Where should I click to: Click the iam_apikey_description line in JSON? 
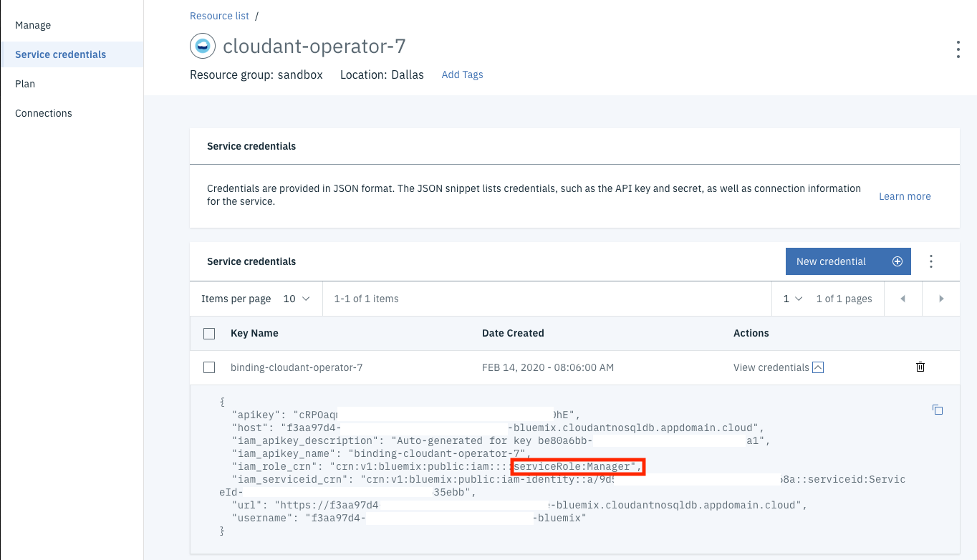pos(501,440)
